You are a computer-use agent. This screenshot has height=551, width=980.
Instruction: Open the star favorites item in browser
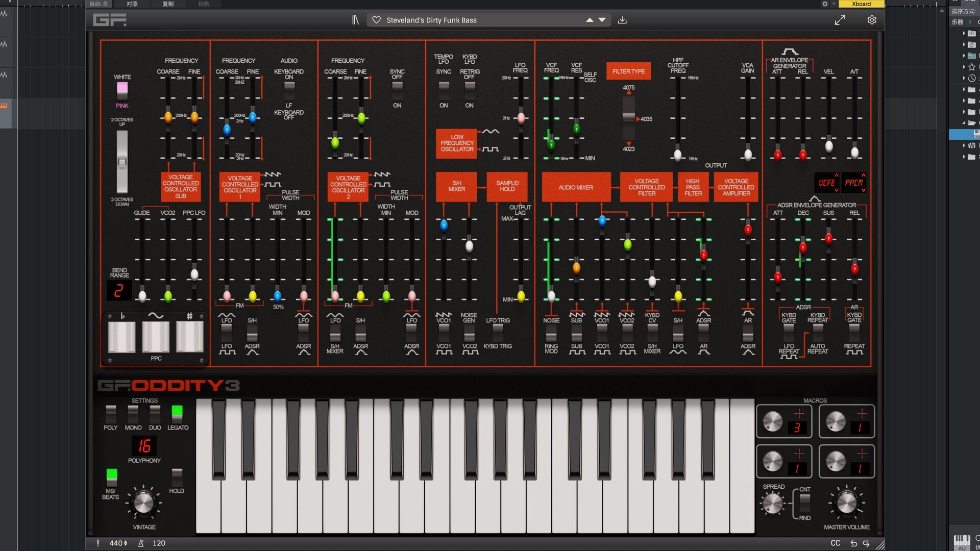pyautogui.click(x=972, y=67)
